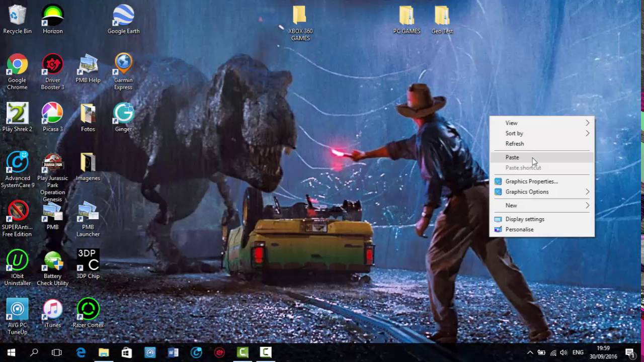Screen dimensions: 644x362
Task: Choose Paste in the context menu
Action: tap(542, 157)
